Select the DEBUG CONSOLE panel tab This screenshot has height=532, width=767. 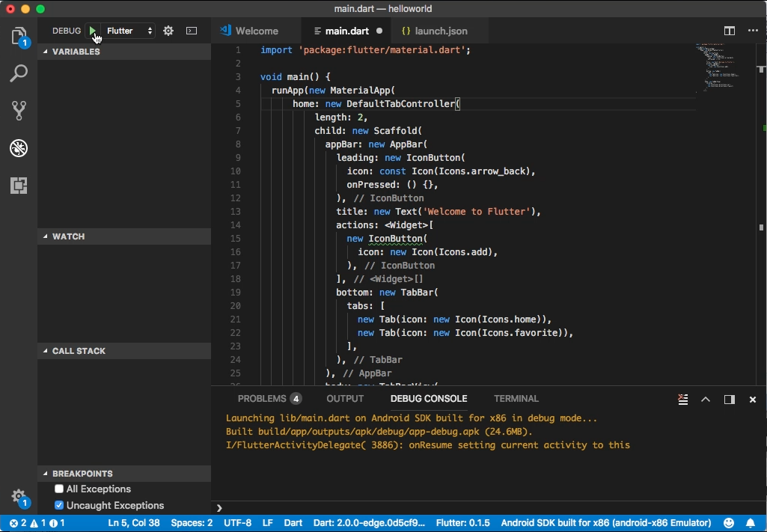pyautogui.click(x=429, y=399)
